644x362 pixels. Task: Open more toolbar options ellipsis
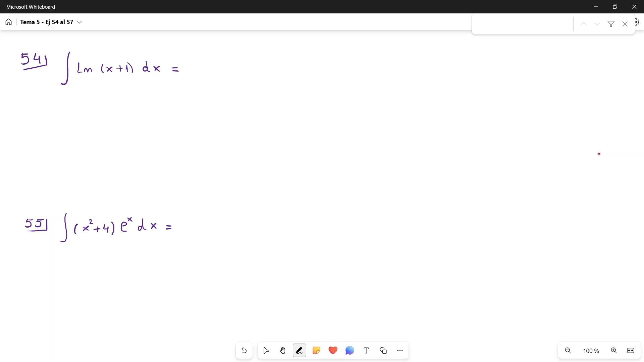point(400,351)
